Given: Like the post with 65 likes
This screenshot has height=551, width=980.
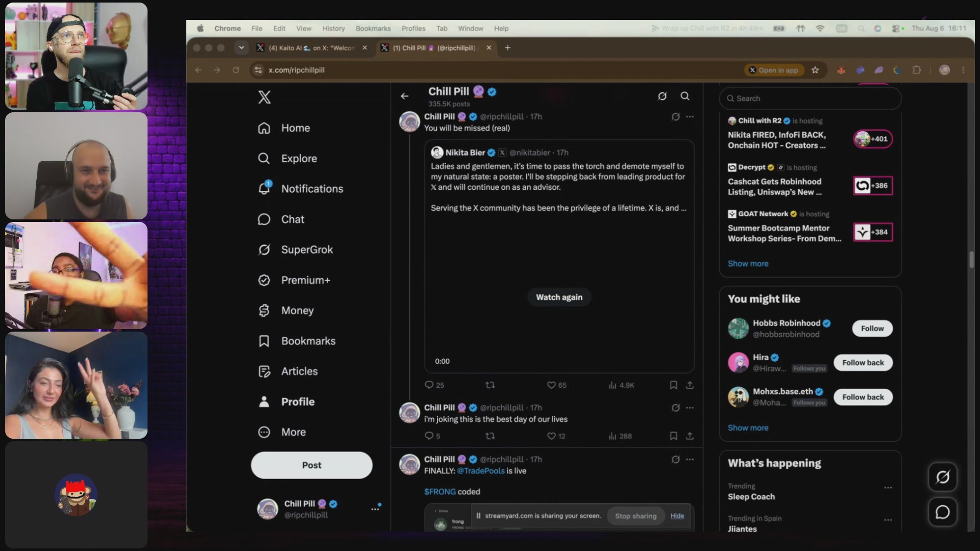Looking at the screenshot, I should tap(556, 385).
